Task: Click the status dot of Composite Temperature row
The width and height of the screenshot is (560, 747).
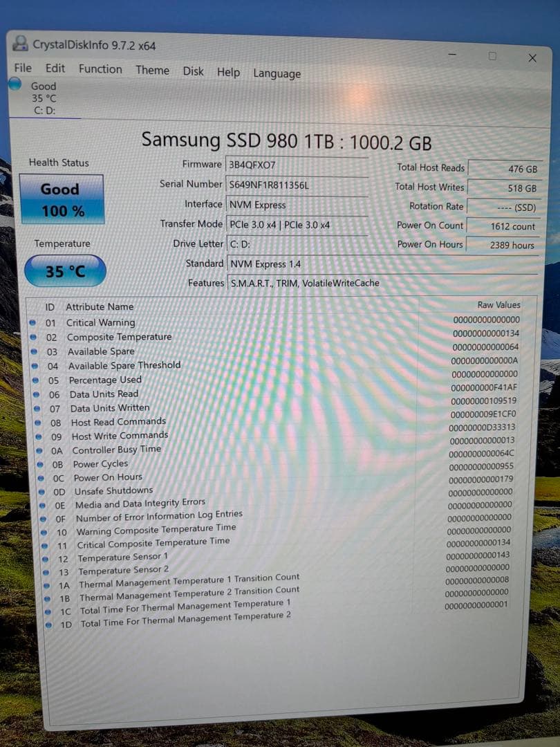Action: coord(33,337)
